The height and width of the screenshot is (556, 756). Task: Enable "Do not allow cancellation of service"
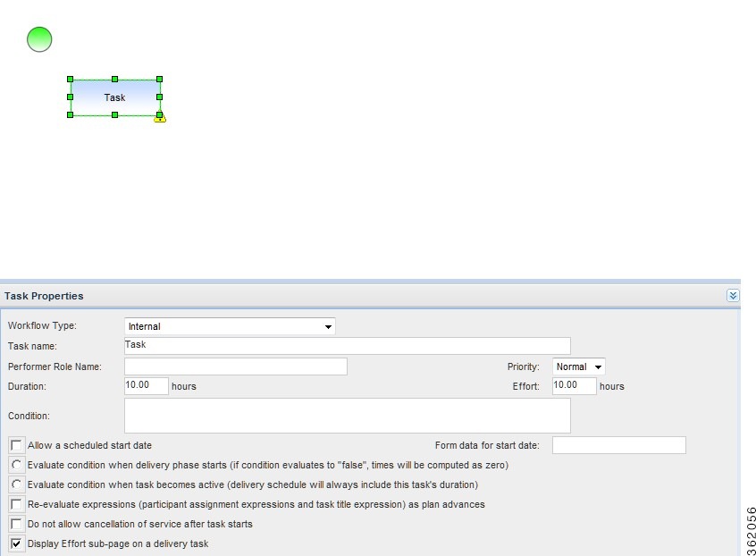(x=15, y=523)
